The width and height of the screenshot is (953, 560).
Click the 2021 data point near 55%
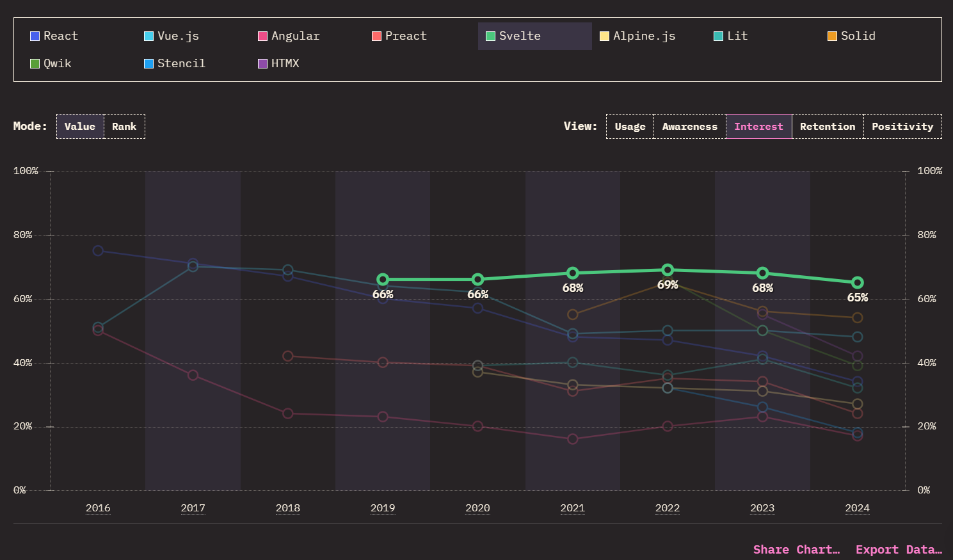(573, 315)
